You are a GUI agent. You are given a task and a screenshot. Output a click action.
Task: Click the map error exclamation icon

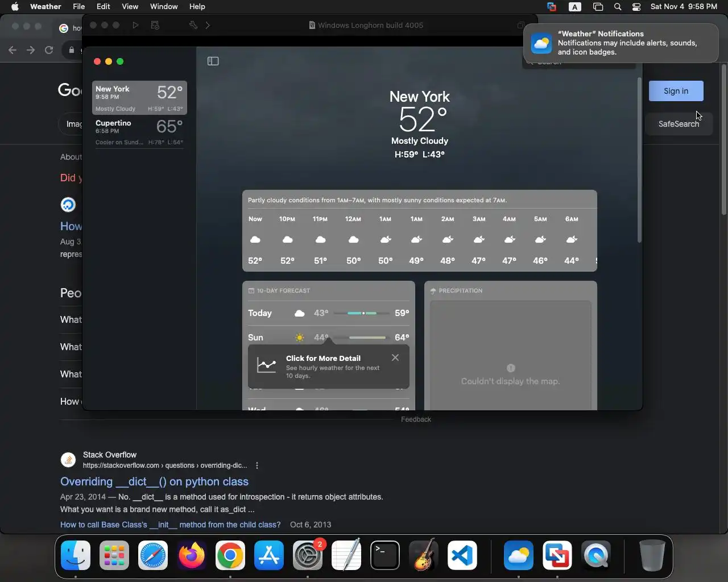click(x=511, y=368)
